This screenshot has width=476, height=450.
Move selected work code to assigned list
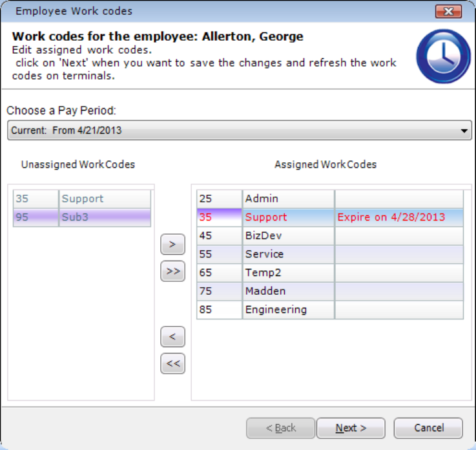[172, 244]
